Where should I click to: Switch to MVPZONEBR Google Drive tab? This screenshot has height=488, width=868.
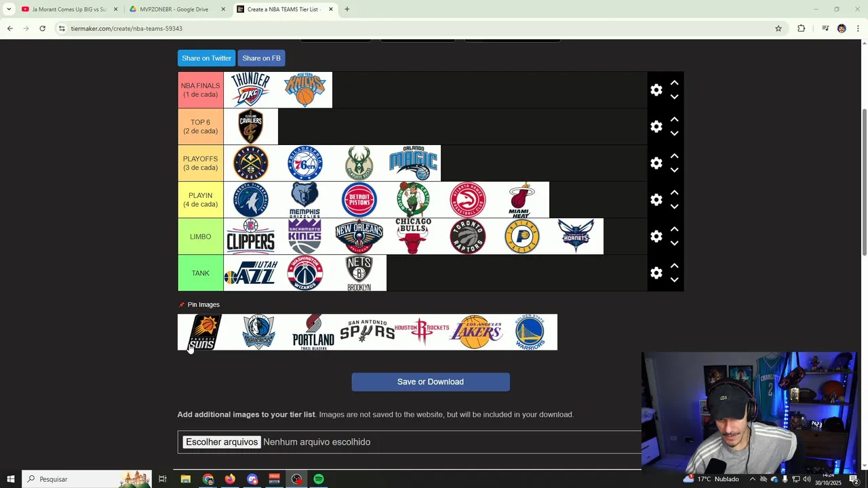click(x=178, y=9)
